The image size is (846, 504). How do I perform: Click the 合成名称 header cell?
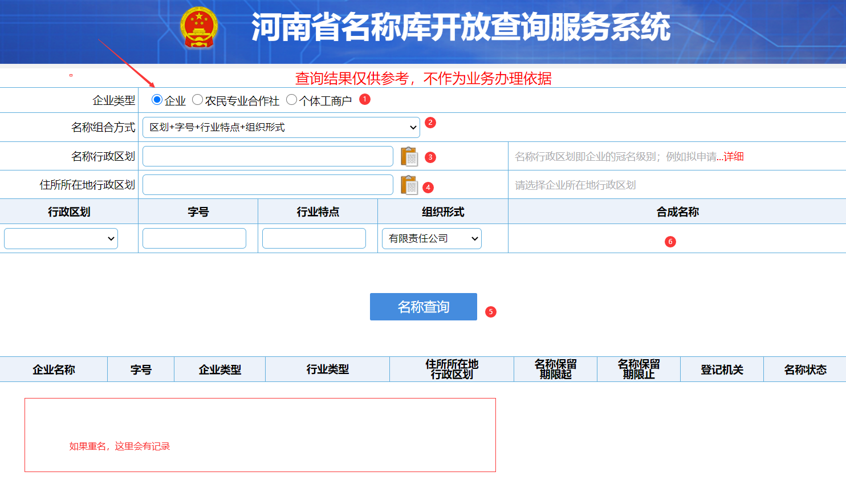tap(677, 211)
